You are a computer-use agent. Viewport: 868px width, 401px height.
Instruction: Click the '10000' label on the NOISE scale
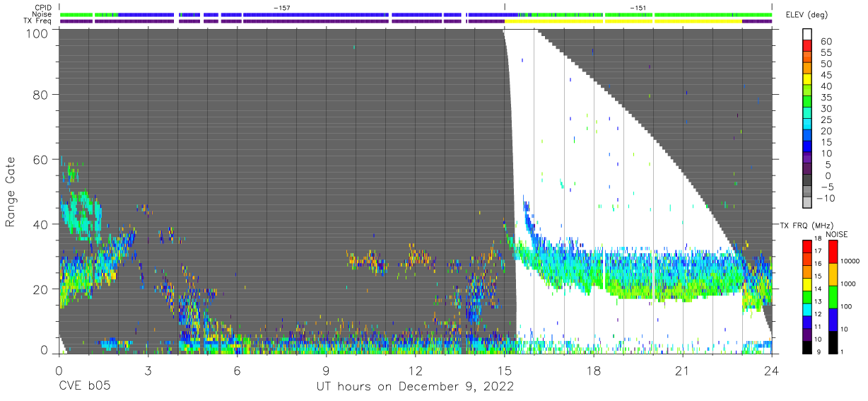(850, 261)
